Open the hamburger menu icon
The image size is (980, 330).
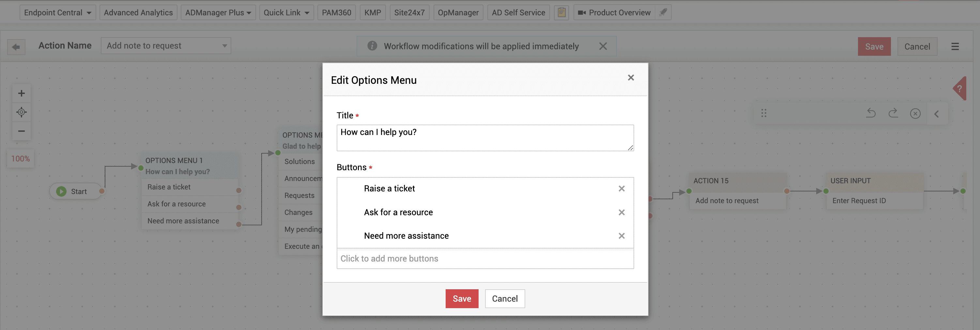coord(955,46)
